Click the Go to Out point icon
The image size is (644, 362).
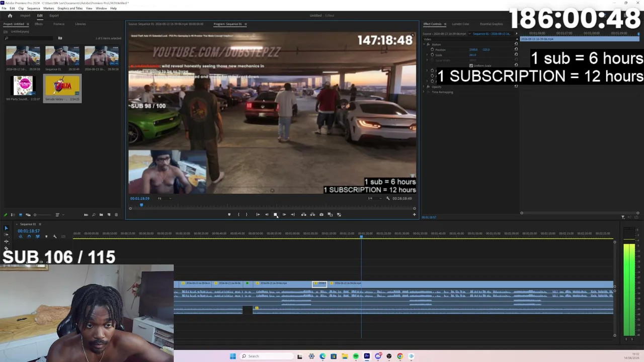[x=293, y=215]
